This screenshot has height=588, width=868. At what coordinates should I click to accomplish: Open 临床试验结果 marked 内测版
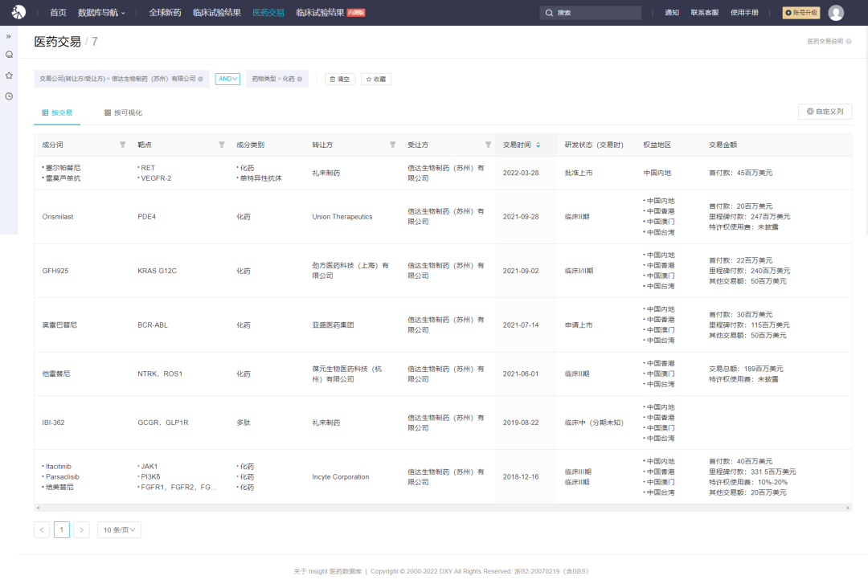[x=330, y=13]
